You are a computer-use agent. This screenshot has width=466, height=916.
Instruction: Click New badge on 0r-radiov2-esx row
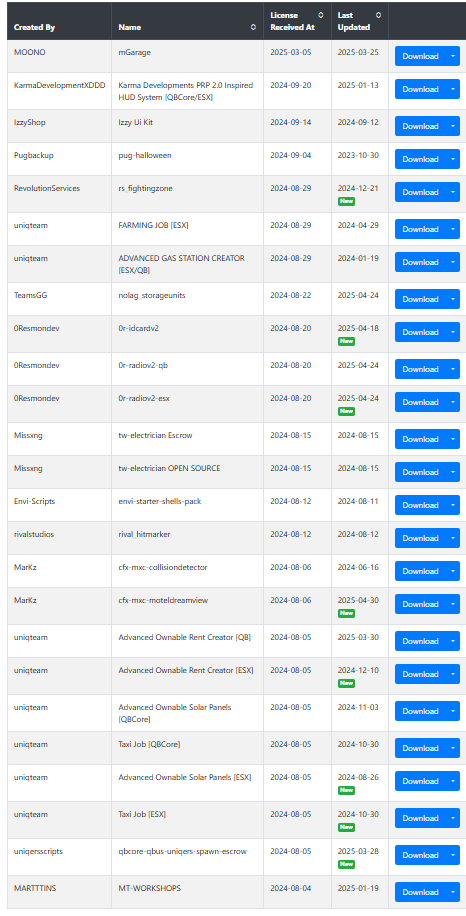[346, 411]
